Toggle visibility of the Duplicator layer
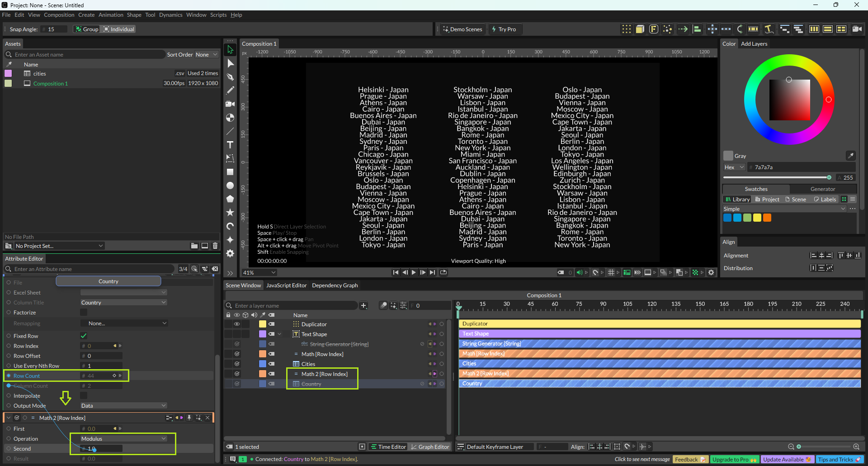868x466 pixels. click(236, 324)
